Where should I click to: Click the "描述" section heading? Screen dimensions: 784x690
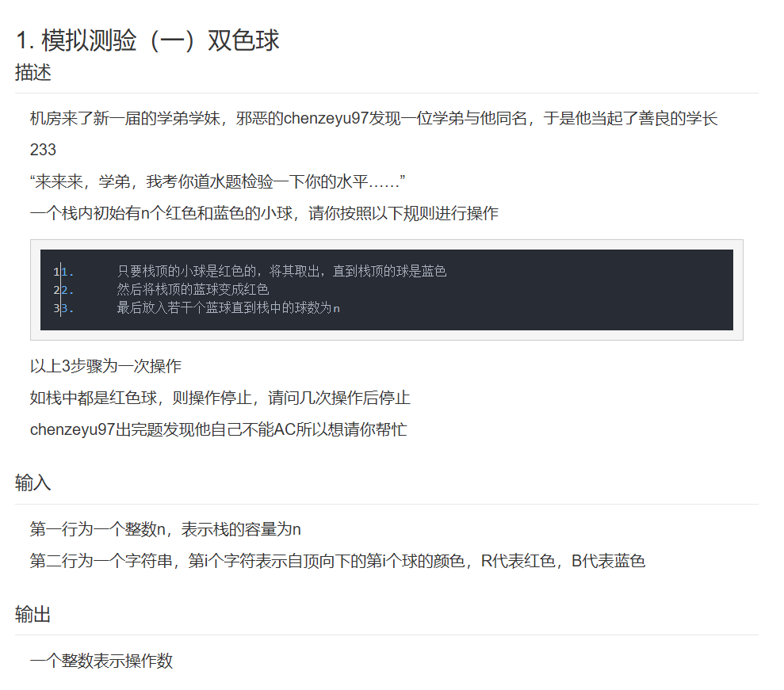pyautogui.click(x=33, y=72)
